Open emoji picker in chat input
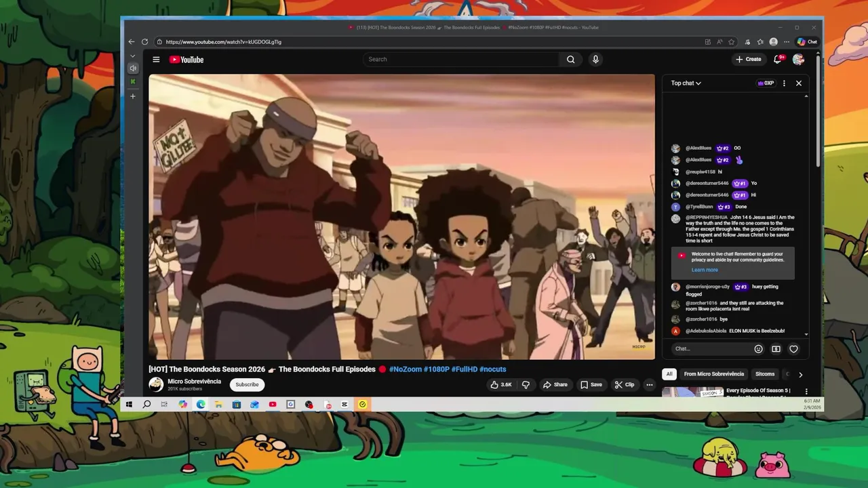Viewport: 868px width, 488px height. pyautogui.click(x=758, y=349)
